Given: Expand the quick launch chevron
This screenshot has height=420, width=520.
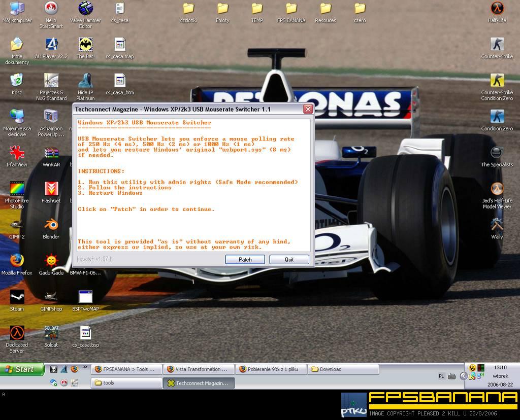Looking at the screenshot, I should click(85, 367).
